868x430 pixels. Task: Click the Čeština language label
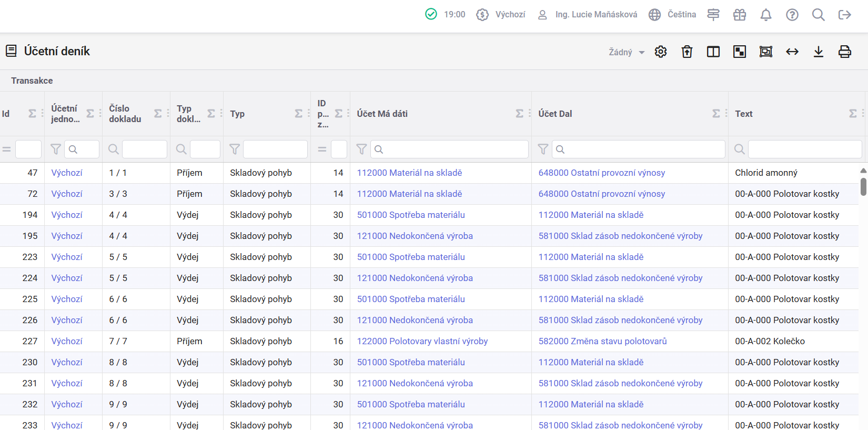pos(682,15)
